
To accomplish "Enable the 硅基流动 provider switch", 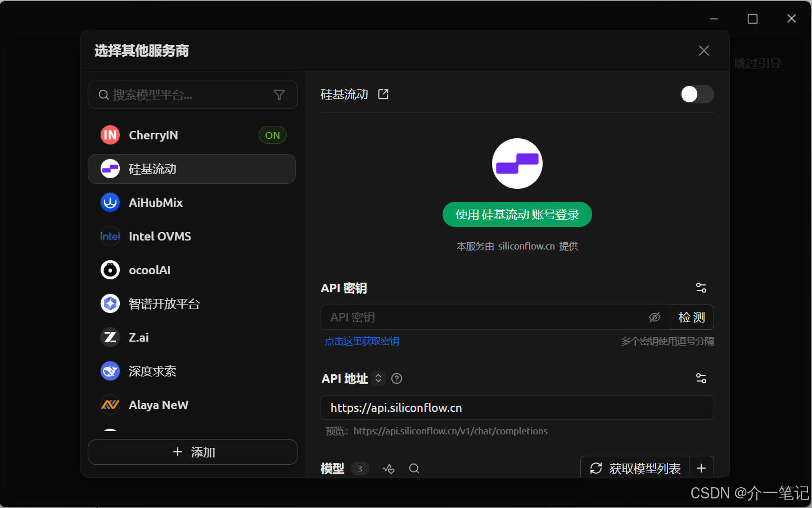I will [x=697, y=94].
